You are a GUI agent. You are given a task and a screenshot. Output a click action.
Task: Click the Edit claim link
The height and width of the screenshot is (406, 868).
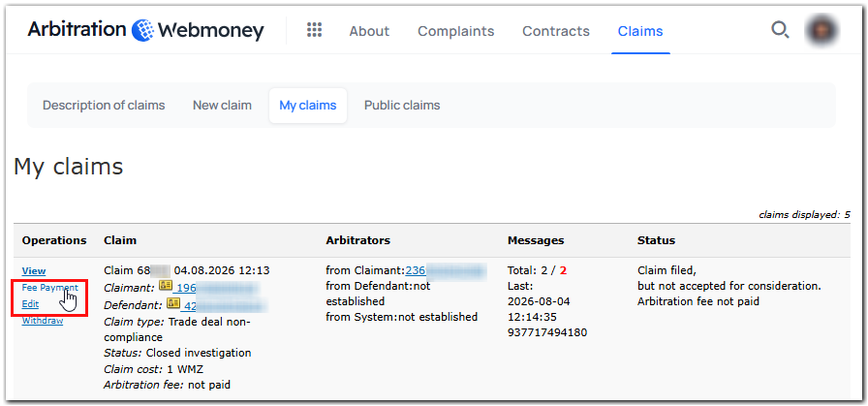30,304
